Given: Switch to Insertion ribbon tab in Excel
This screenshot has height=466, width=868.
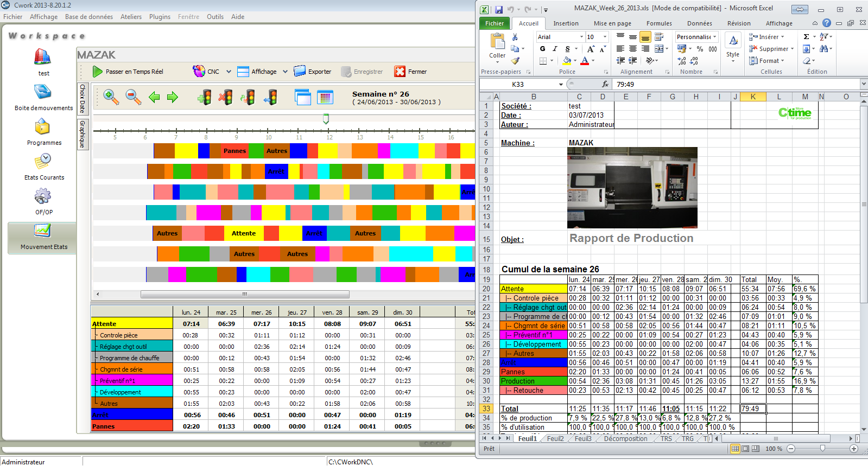Looking at the screenshot, I should coord(566,23).
